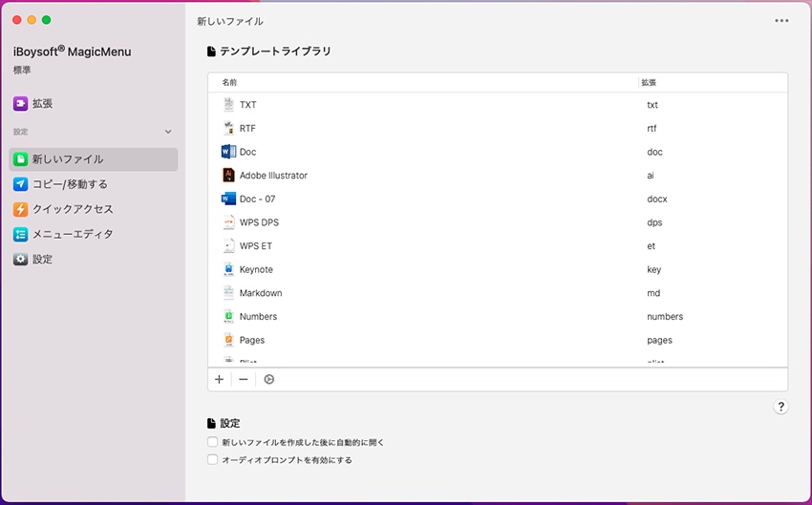Click the circular action button beside minus

(x=268, y=379)
